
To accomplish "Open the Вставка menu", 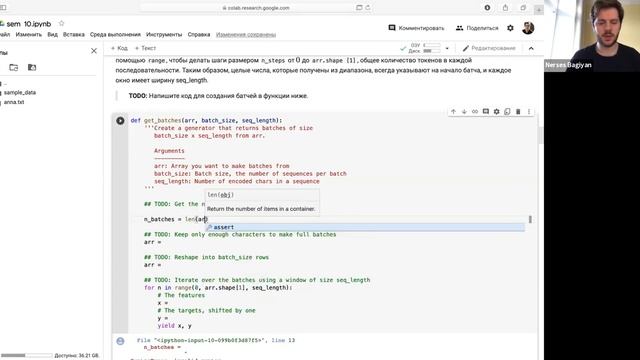I will [74, 35].
